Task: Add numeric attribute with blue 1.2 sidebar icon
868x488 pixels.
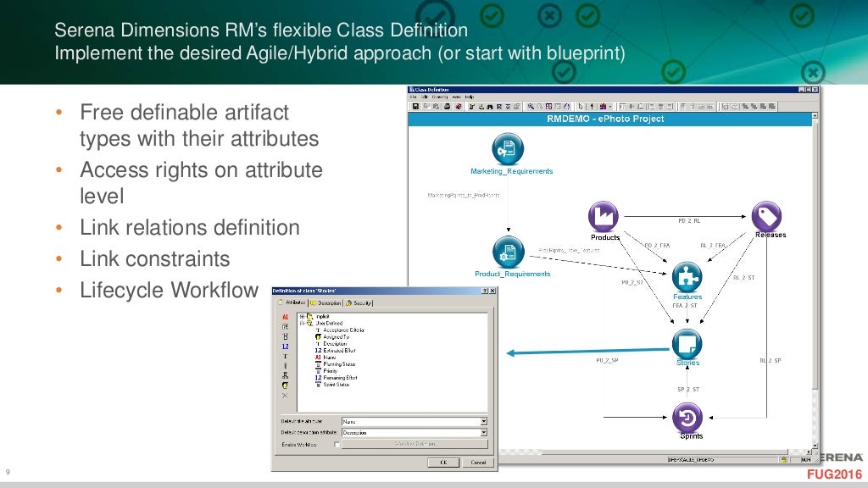Action: 285,347
